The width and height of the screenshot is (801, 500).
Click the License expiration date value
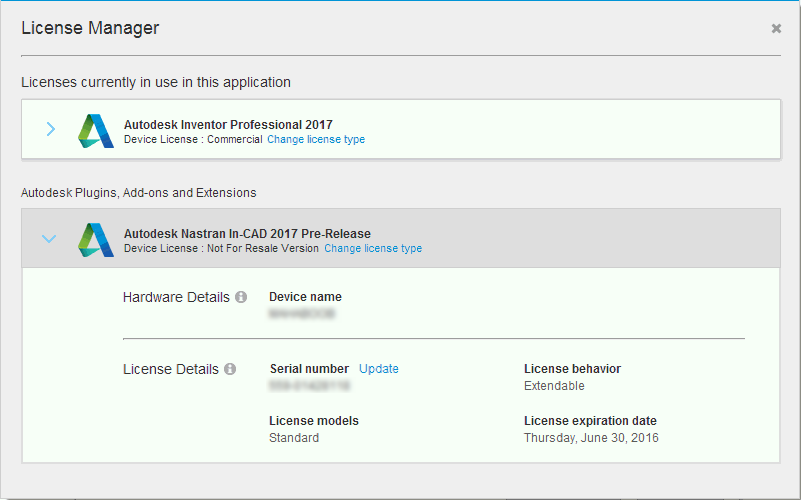coord(591,438)
